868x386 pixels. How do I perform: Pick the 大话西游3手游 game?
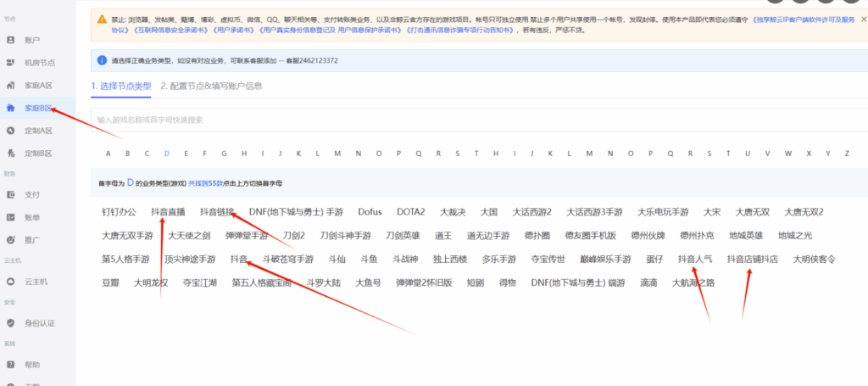(594, 212)
